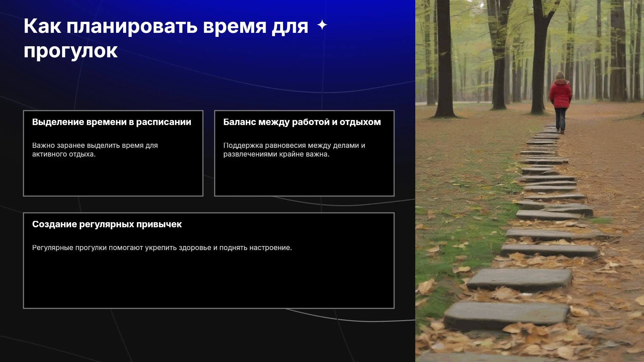Click the walker's blue jeans

(560, 119)
